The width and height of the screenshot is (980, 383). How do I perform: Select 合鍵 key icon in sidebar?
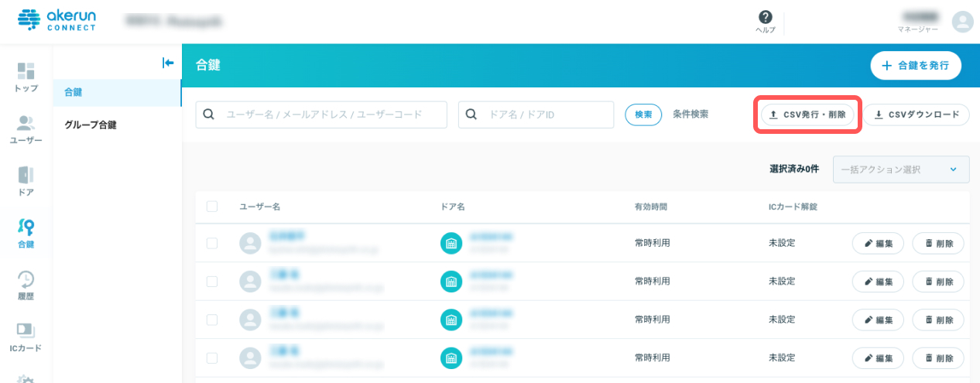(x=26, y=233)
